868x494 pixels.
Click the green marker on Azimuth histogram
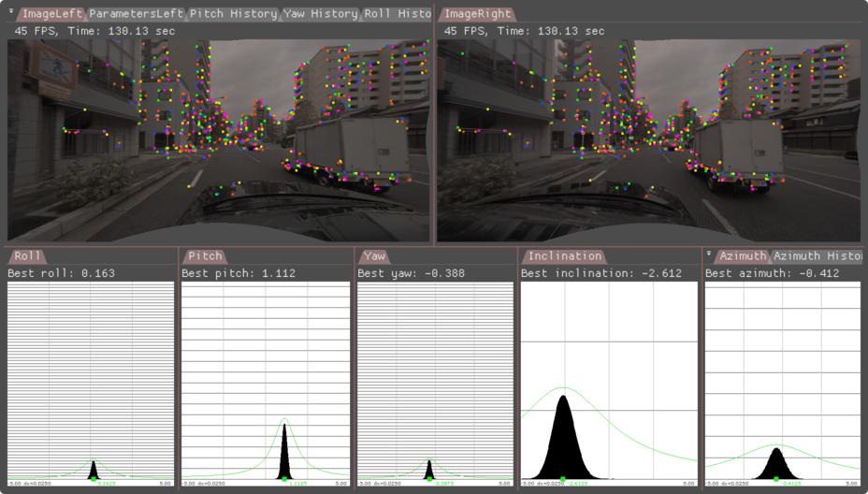click(775, 478)
